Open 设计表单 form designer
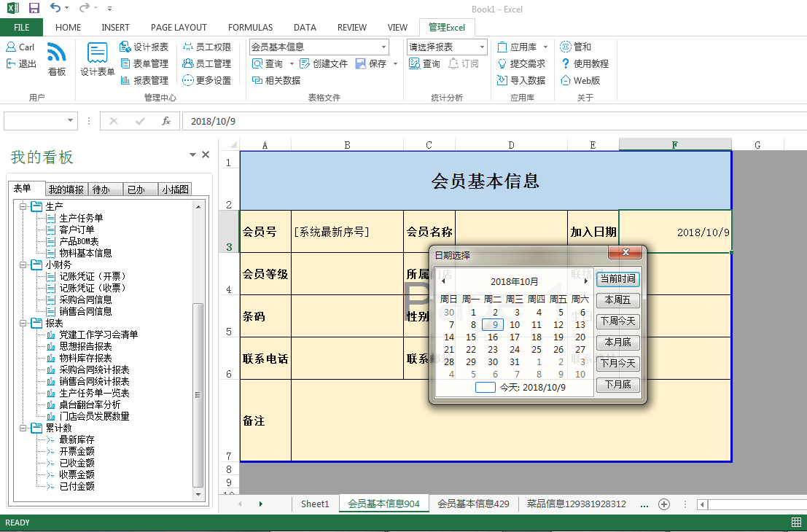Viewport: 807px width, 532px height. point(97,59)
